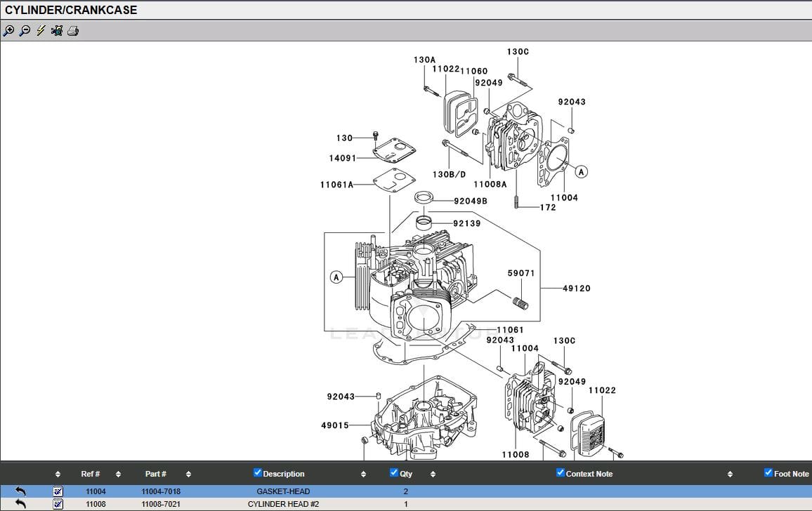Viewport: 812px width, 511px height.
Task: Uncheck the Description column checkbox
Action: [x=257, y=473]
